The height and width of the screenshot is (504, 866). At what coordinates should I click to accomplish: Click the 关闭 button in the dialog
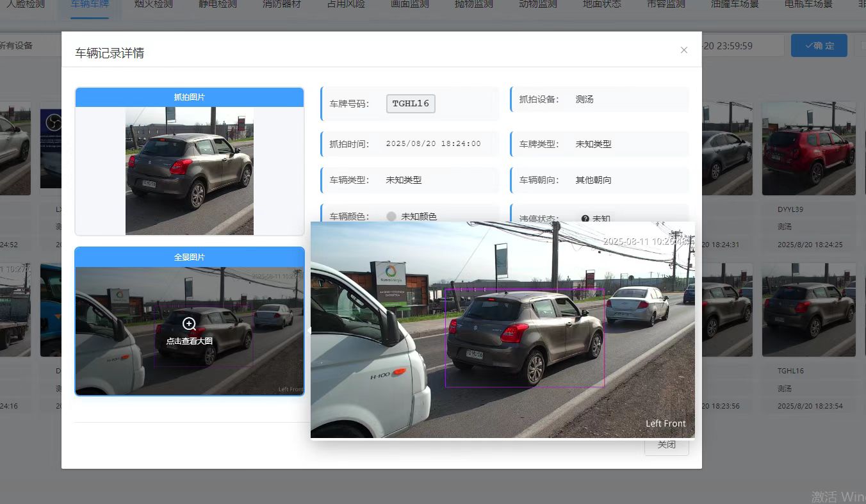click(x=667, y=446)
